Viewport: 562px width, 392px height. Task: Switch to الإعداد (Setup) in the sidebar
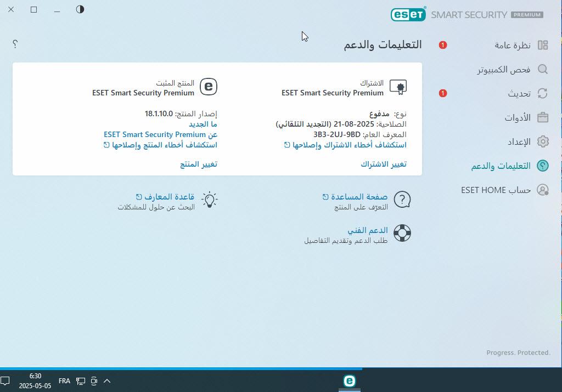click(x=528, y=142)
